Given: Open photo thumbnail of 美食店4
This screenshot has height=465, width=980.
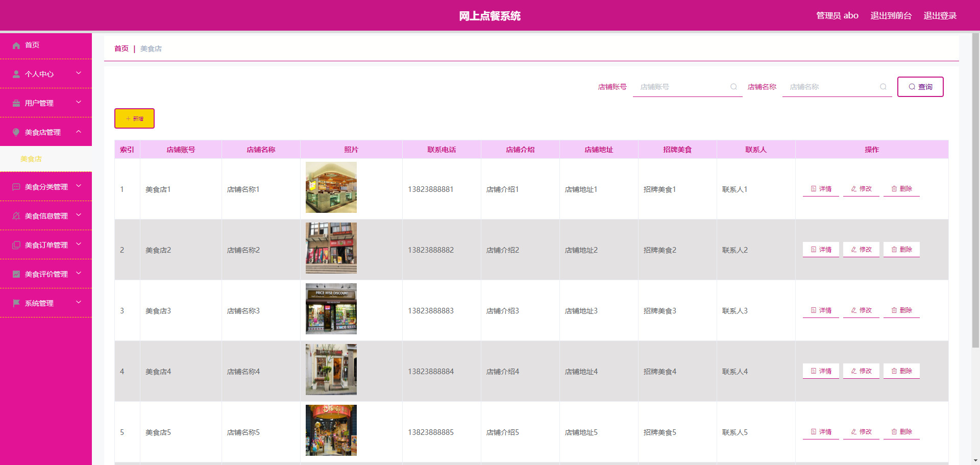Looking at the screenshot, I should [x=331, y=370].
